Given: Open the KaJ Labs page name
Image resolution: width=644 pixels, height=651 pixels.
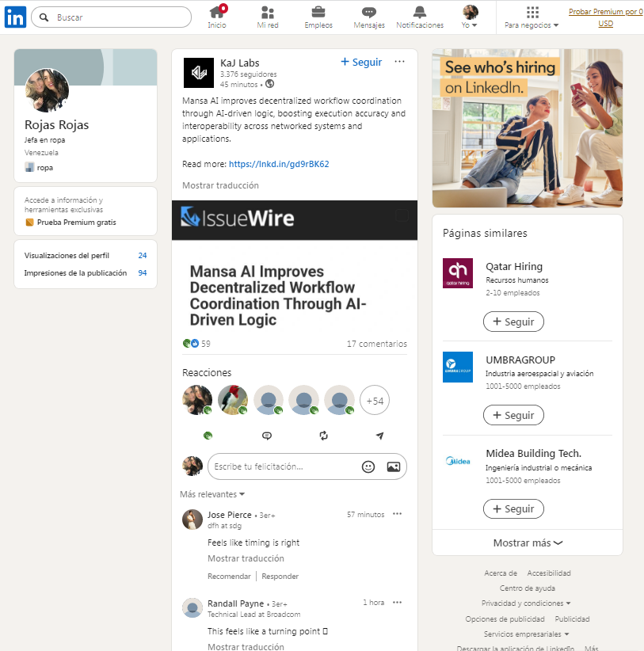Looking at the screenshot, I should (239, 63).
